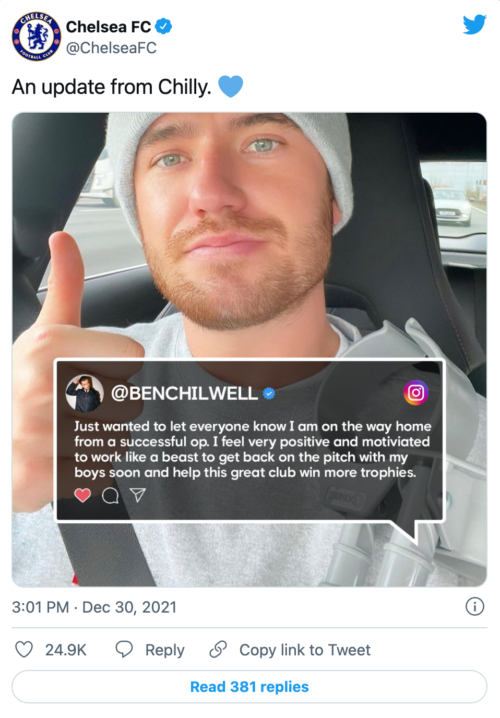500x718 pixels.
Task: Open the 3:01 PM Dec 30, 2021 timestamp
Action: (x=94, y=607)
